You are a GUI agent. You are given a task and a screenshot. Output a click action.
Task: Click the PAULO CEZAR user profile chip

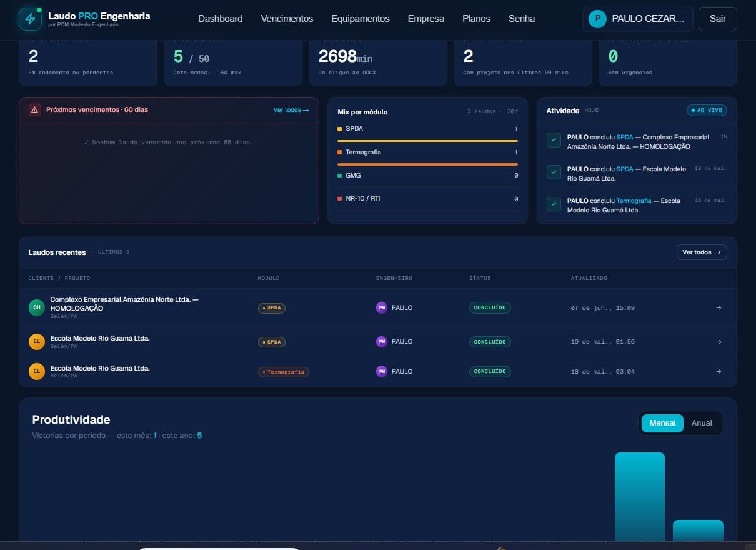pos(638,19)
